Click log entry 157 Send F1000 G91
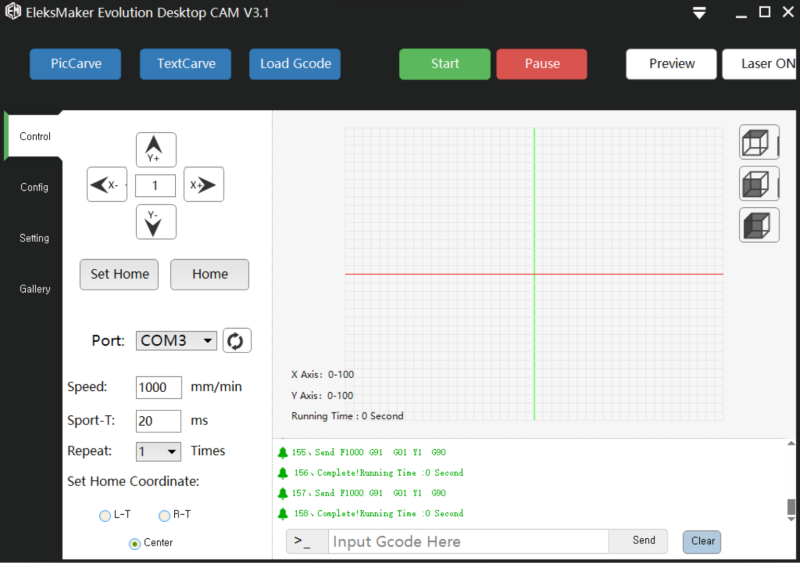Viewport: 800px width, 563px height. pyautogui.click(x=369, y=493)
